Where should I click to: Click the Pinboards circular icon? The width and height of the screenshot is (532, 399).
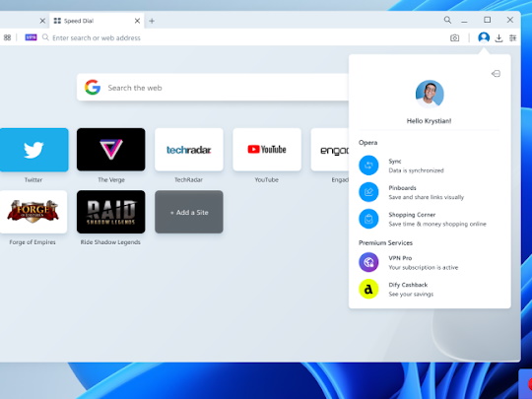click(x=368, y=192)
